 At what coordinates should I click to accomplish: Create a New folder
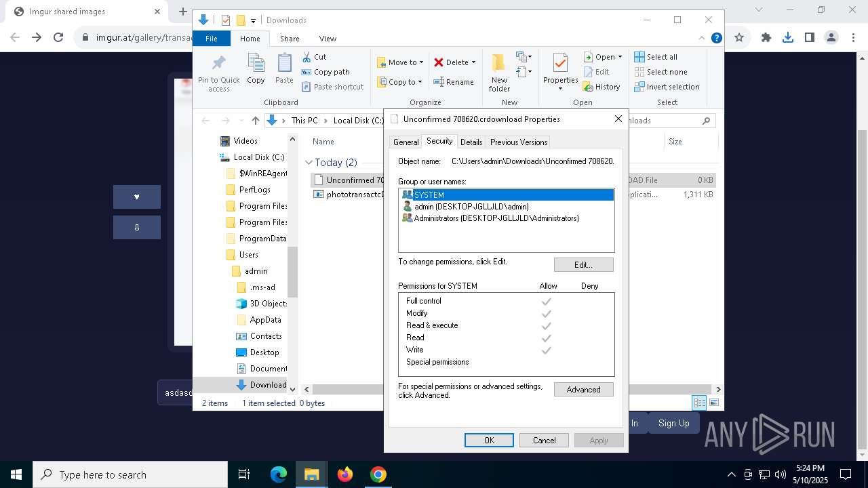[x=499, y=73]
